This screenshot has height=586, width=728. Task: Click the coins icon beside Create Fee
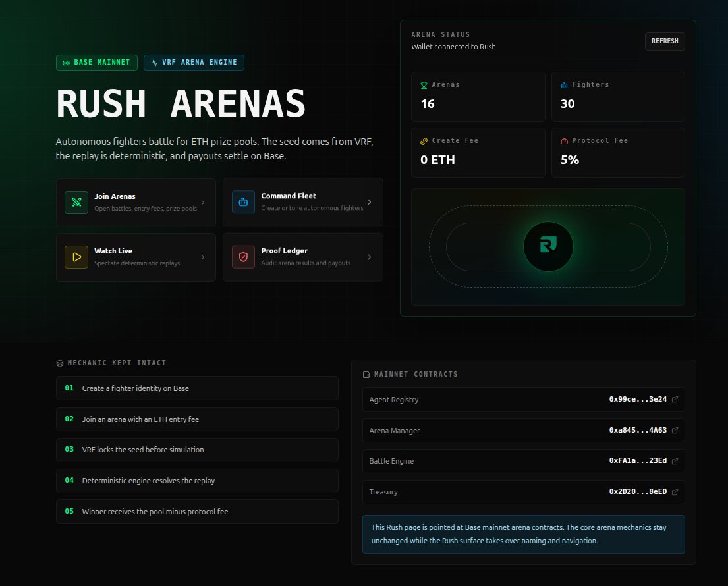click(424, 141)
